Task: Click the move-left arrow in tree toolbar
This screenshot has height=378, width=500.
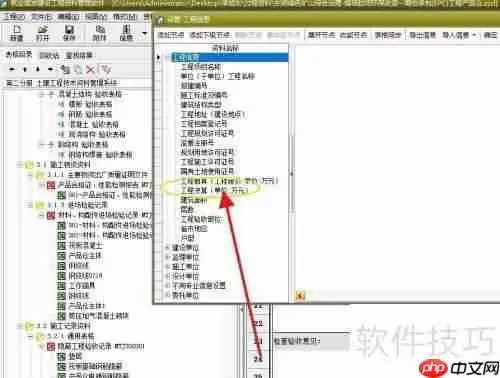Action: coord(12,69)
